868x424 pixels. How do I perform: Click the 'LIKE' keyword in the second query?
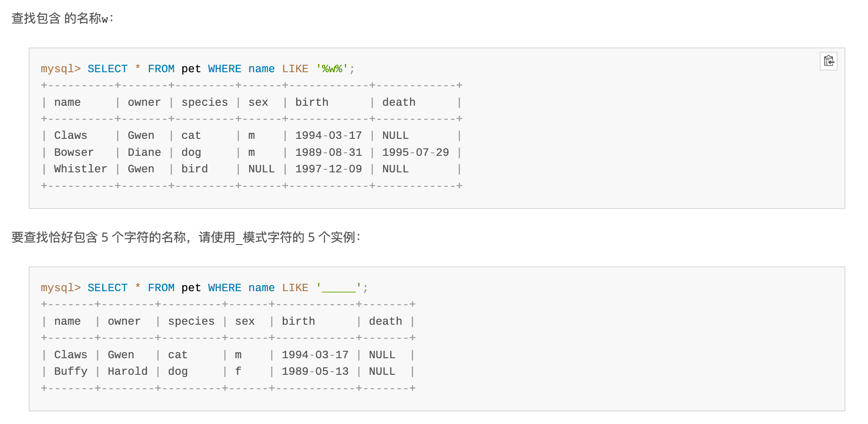tap(295, 288)
